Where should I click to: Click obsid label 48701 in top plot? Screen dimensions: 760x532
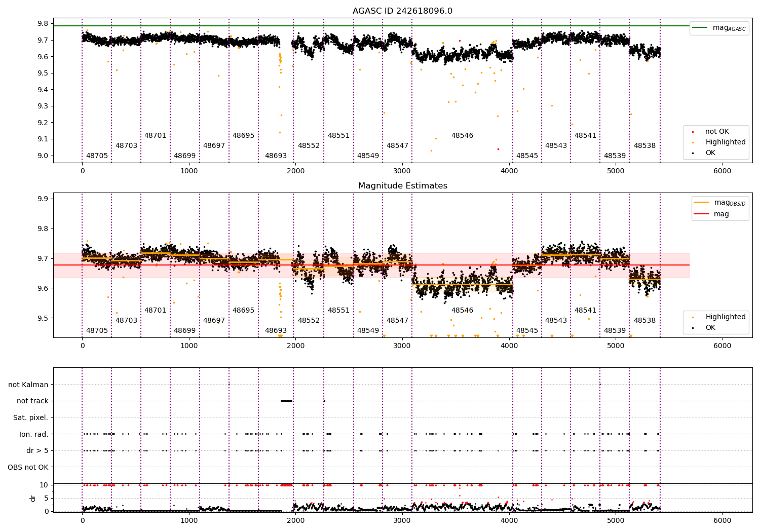click(155, 135)
